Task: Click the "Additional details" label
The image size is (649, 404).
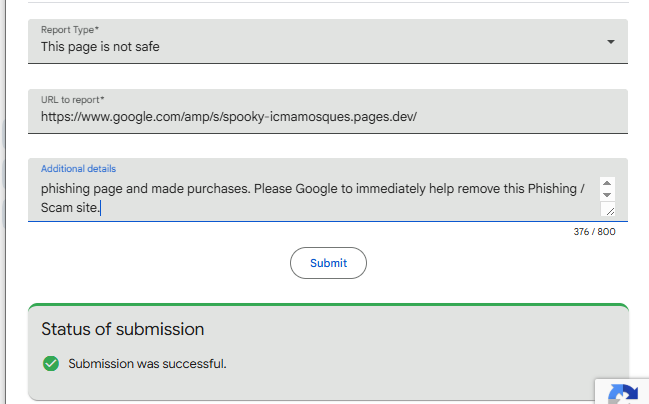Action: (78, 169)
